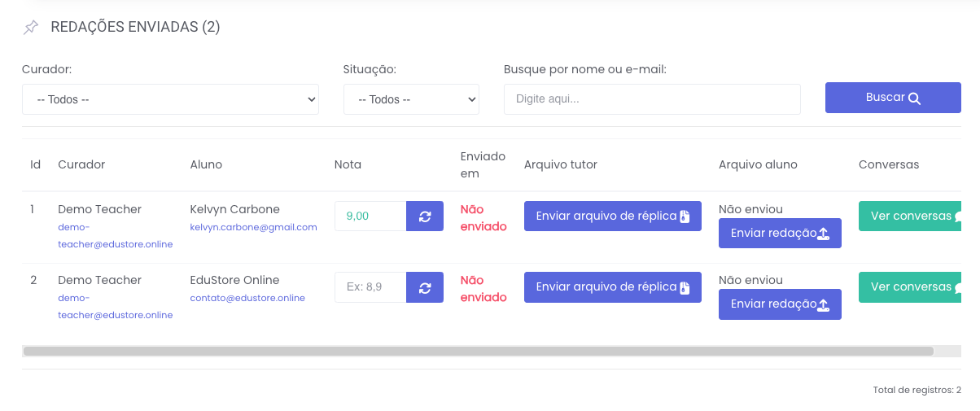The height and width of the screenshot is (411, 980).
Task: Click kelvyn.carbone@gmail.com email link
Action: (253, 227)
